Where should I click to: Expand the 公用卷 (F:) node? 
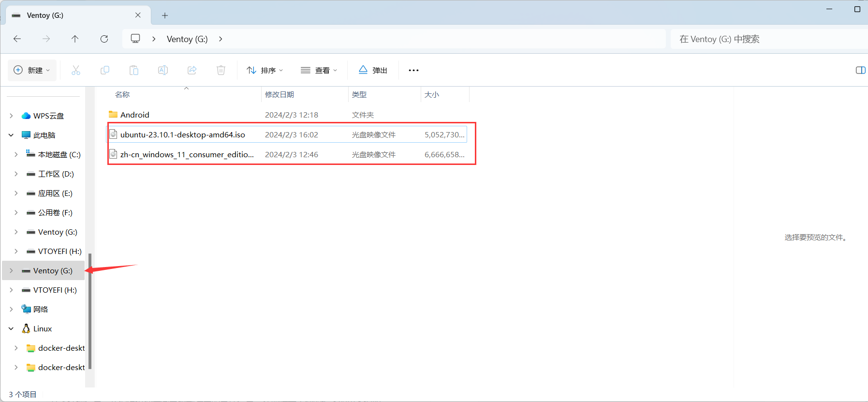[x=16, y=212]
